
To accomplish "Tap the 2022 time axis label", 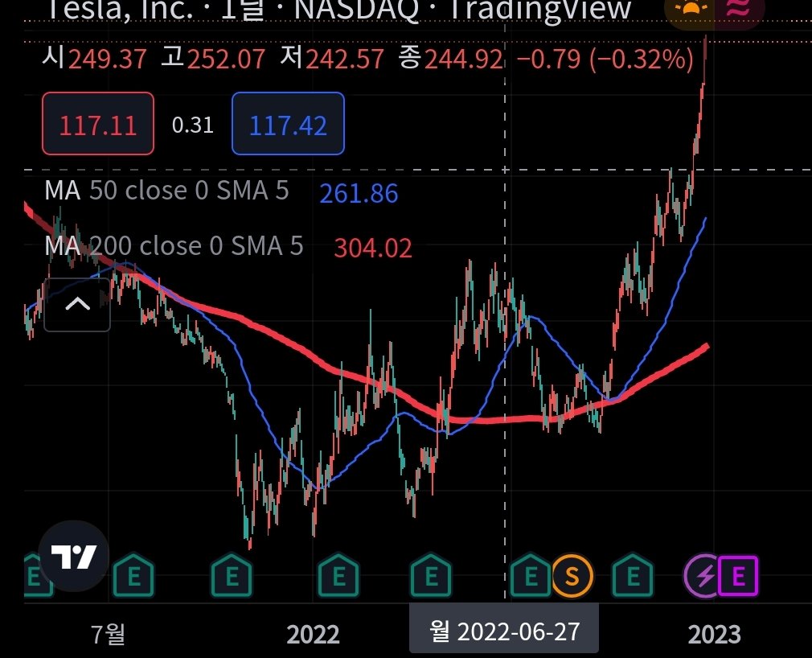I will [313, 634].
